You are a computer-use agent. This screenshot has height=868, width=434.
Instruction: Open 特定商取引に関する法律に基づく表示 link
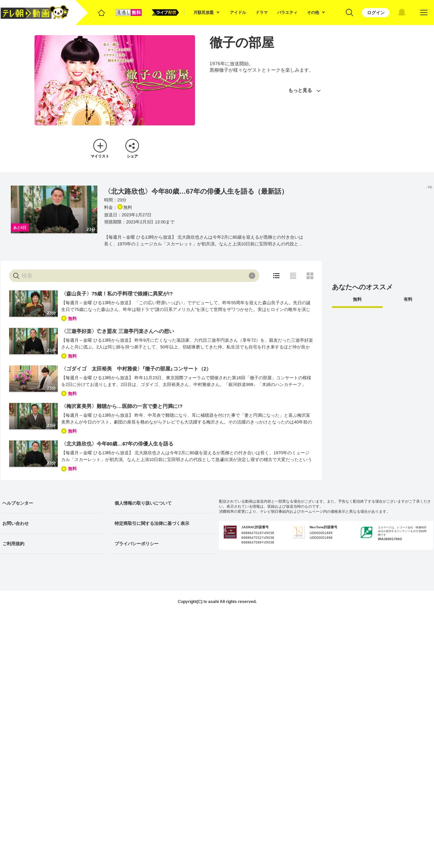pyautogui.click(x=152, y=524)
